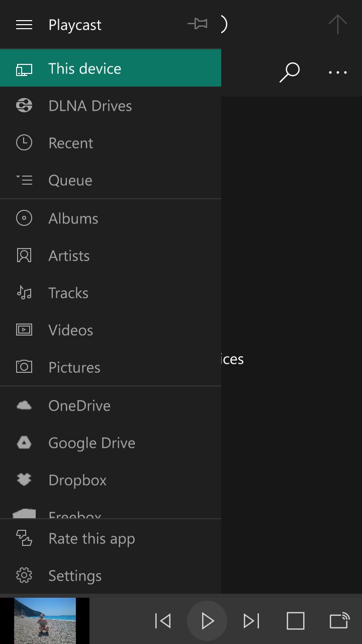Browse Albums library

click(111, 218)
